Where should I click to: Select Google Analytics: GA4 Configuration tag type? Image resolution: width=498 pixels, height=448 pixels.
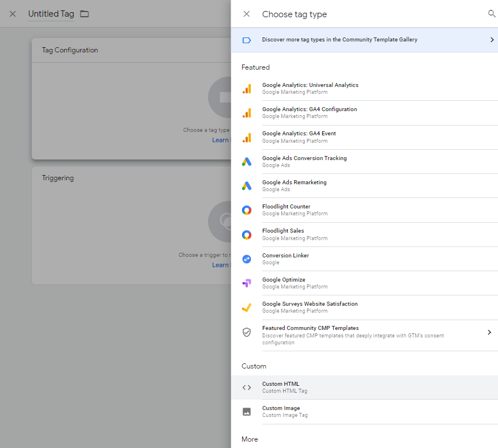pos(365,113)
